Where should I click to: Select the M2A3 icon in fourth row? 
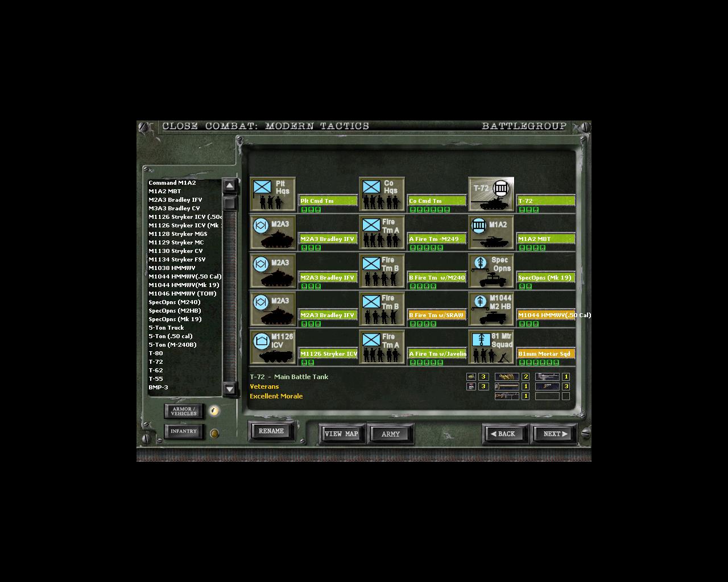[x=272, y=309]
